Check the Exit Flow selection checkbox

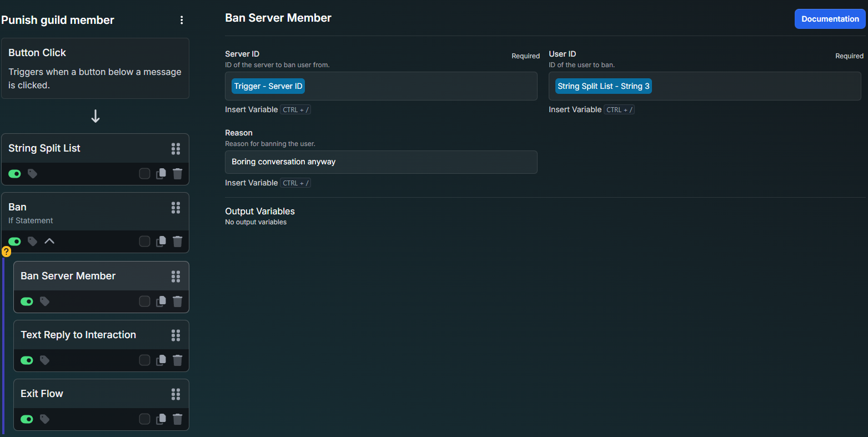144,419
